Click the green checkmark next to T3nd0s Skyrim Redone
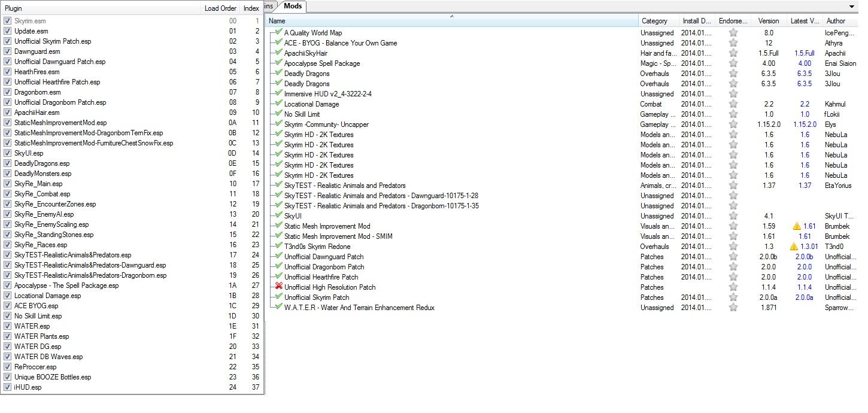The image size is (868, 413). click(x=278, y=246)
